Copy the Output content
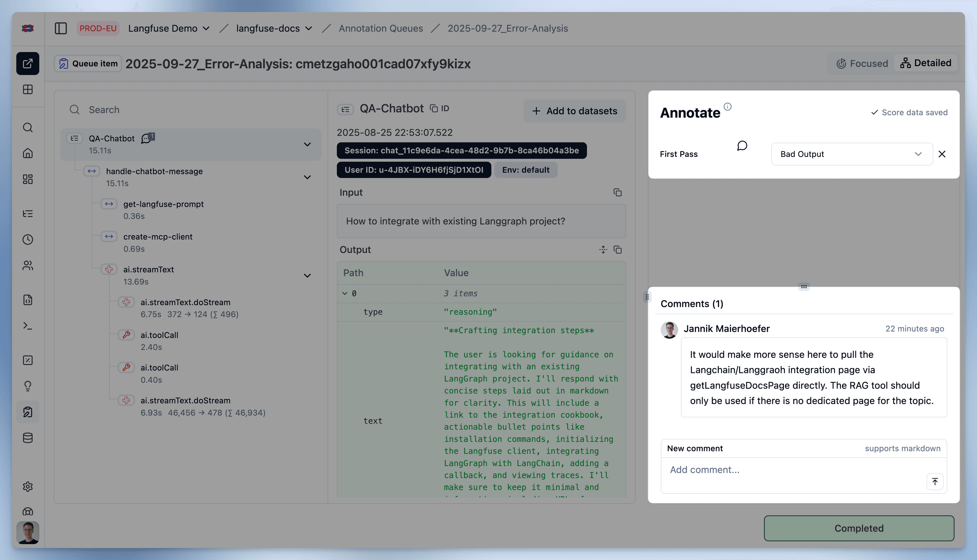Image resolution: width=977 pixels, height=560 pixels. click(x=617, y=250)
